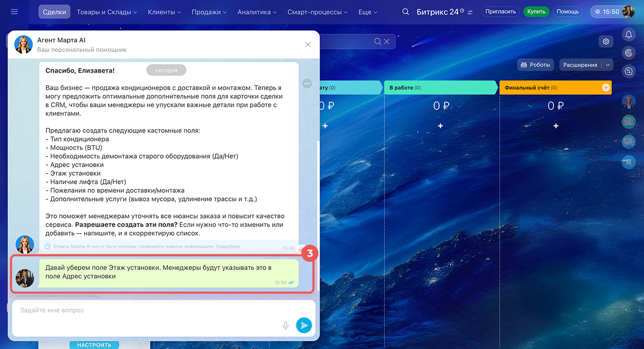
Task: Click the 0 ₽ sum under В работе
Action: 441,106
